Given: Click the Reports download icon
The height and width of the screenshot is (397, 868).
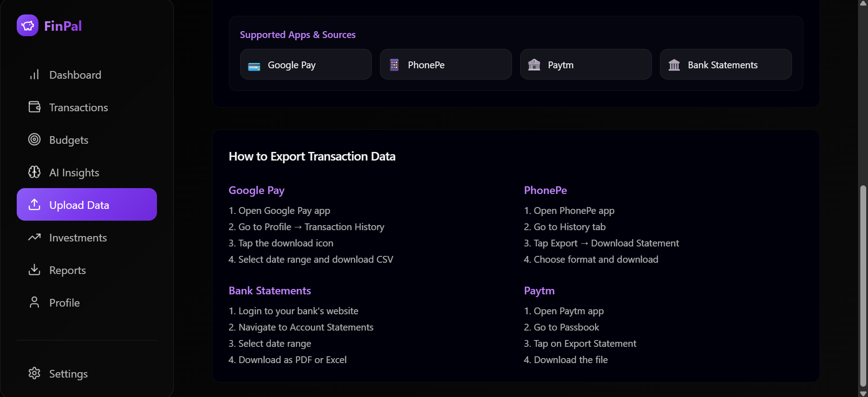Looking at the screenshot, I should coord(34,270).
